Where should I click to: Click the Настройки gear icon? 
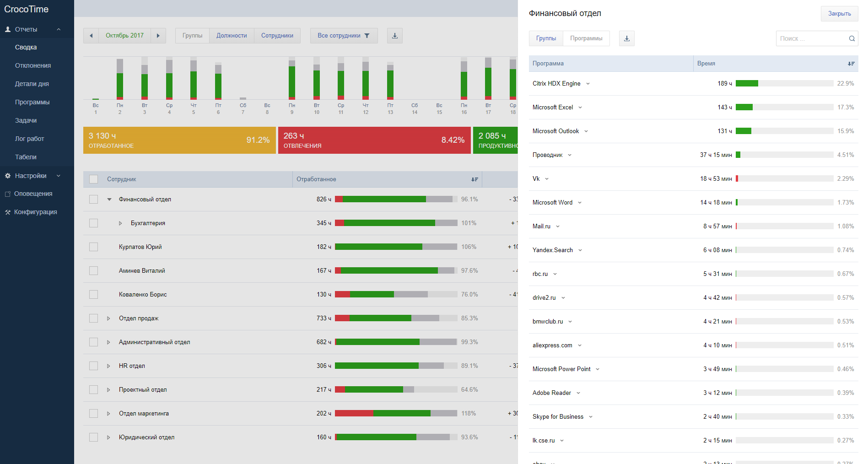pos(8,176)
